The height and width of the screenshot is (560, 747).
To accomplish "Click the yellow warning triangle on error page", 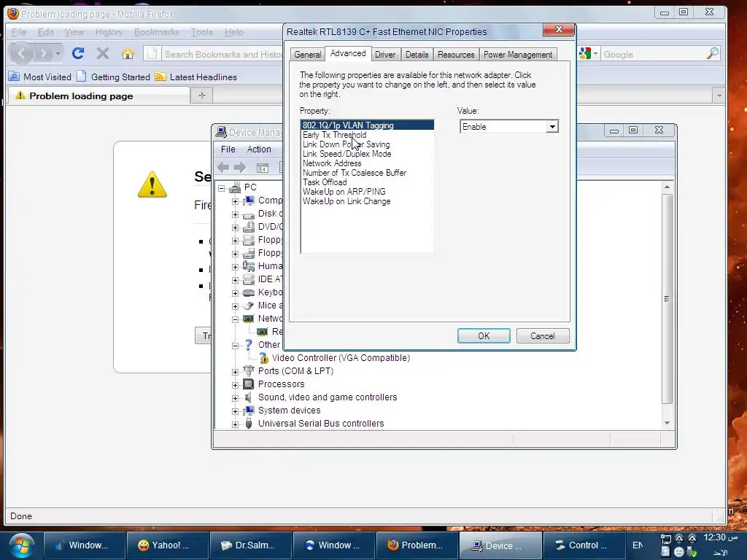I will [x=152, y=184].
